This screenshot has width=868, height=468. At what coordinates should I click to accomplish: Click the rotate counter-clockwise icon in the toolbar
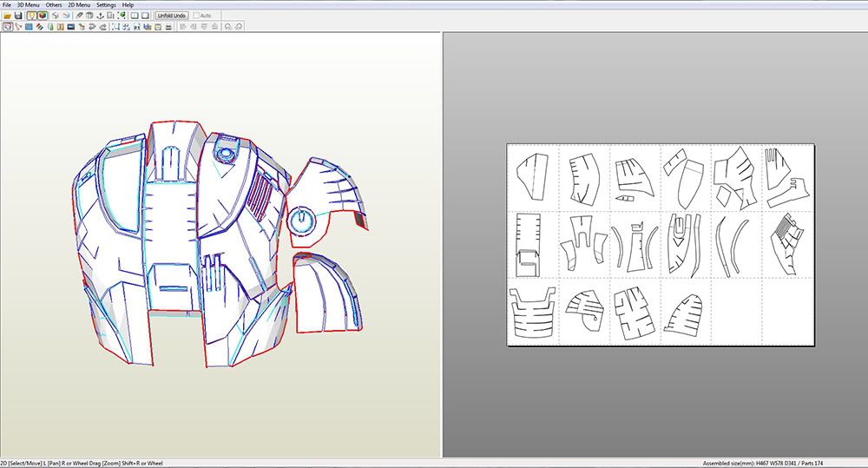[227, 27]
